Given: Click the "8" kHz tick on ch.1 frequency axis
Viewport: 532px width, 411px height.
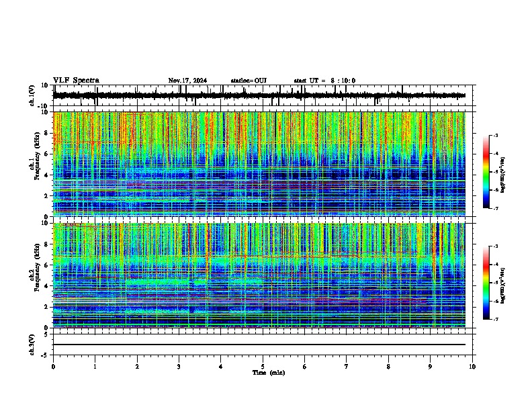Looking at the screenshot, I should click(x=47, y=133).
